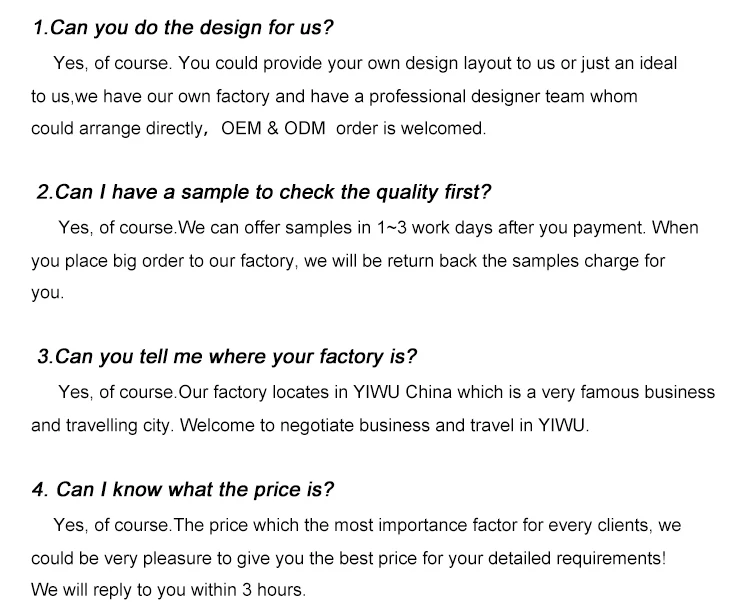Click the line mentioning a professional designer team
Viewport: 750px width, 613px height.
point(334,96)
